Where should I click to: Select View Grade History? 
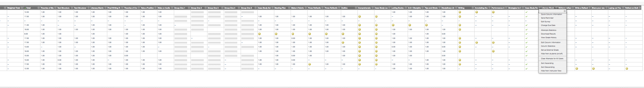pyautogui.click(x=549, y=38)
